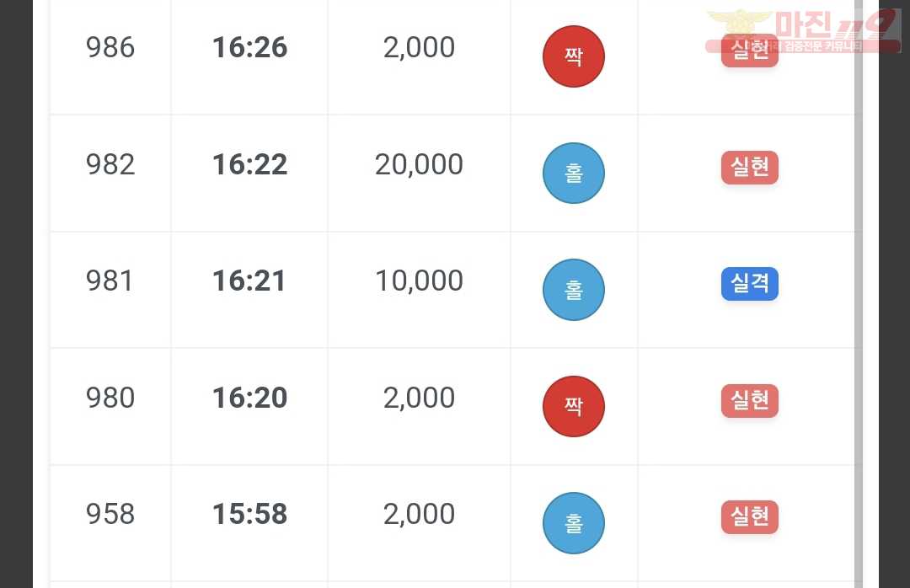Image resolution: width=910 pixels, height=588 pixels.
Task: Click the red 짝 circle in row 986
Action: pos(574,56)
